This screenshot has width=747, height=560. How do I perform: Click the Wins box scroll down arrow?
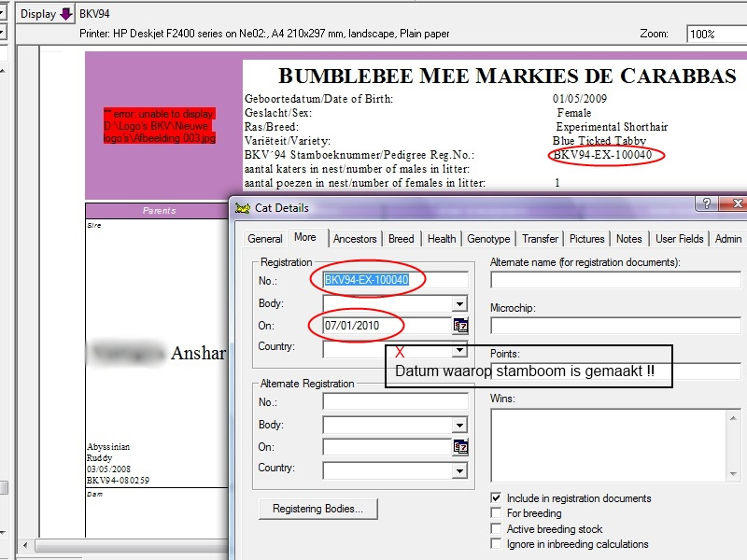click(733, 474)
